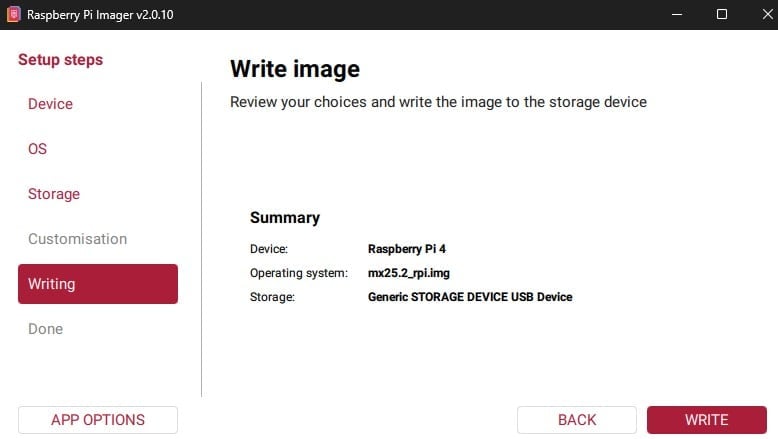
Task: Close the Raspberry Pi Imager window
Action: tap(767, 14)
